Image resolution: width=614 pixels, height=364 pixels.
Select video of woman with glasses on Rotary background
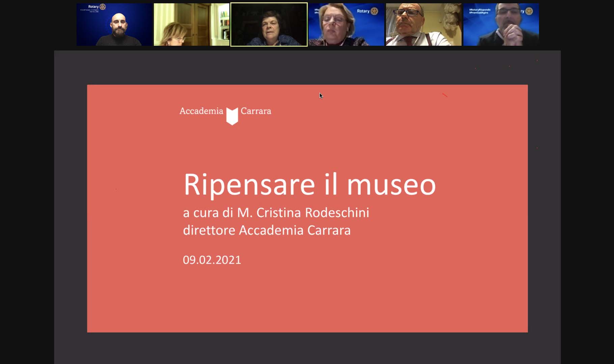(346, 25)
